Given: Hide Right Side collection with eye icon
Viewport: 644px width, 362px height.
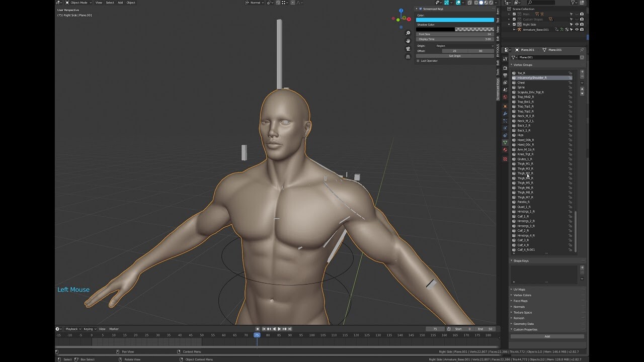Looking at the screenshot, I should click(577, 24).
